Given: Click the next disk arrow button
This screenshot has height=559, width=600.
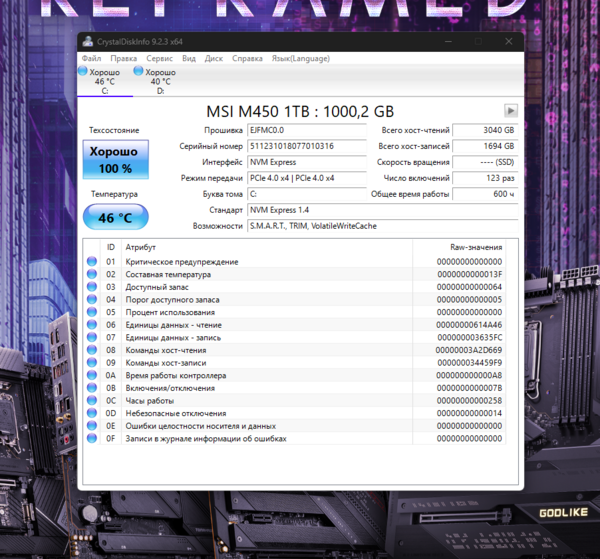Looking at the screenshot, I should tap(511, 111).
